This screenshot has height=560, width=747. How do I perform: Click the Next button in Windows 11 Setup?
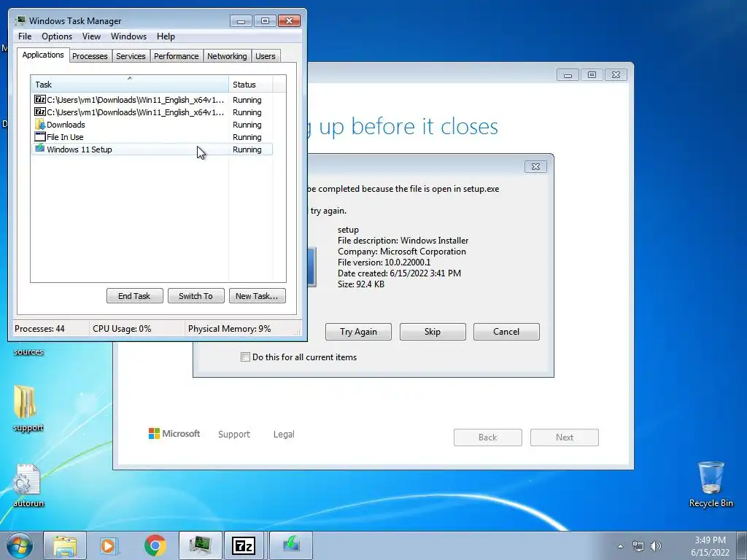click(x=565, y=437)
